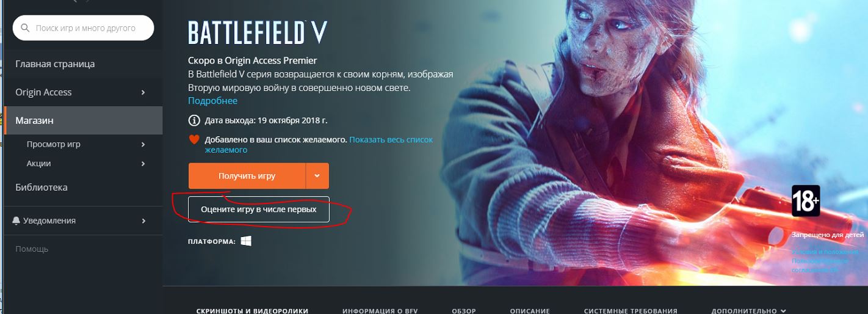Open the dropdown arrow beside Получить игру
Viewport: 868px width, 314px height.
(317, 176)
